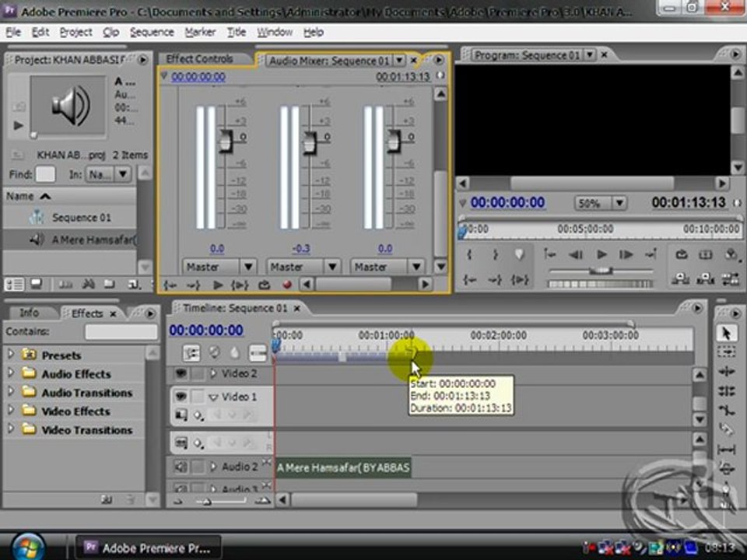Switch Project panel to list view icon
Screen dimensions: 747x560
click(x=14, y=285)
